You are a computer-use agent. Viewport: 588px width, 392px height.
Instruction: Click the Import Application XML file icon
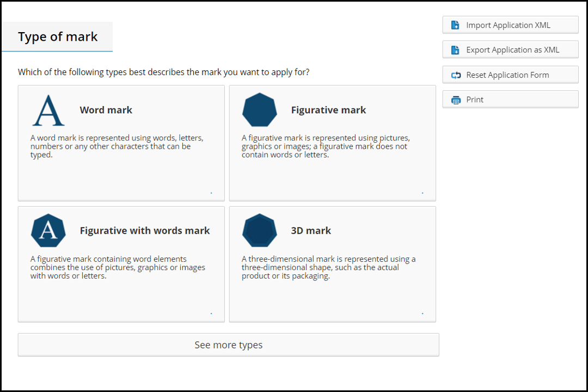pyautogui.click(x=455, y=25)
